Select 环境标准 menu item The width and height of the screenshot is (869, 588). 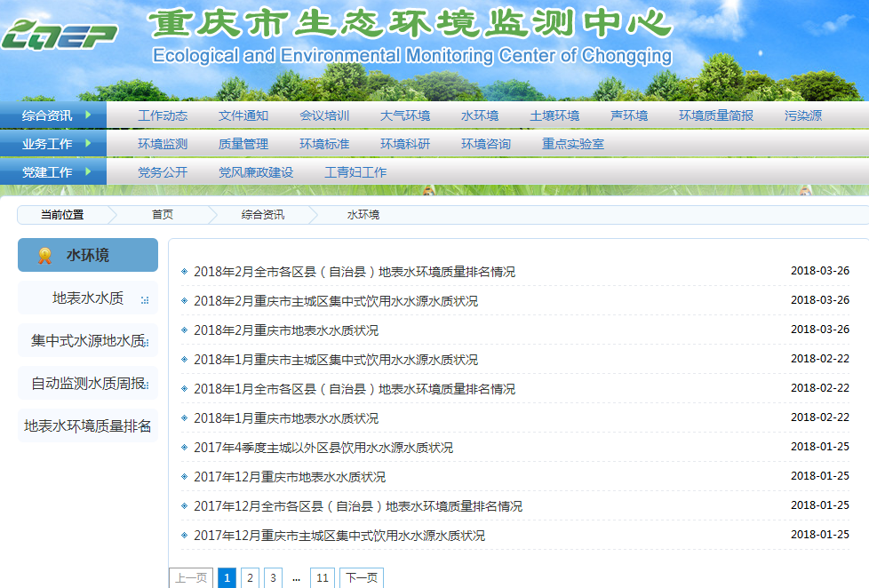(x=324, y=144)
